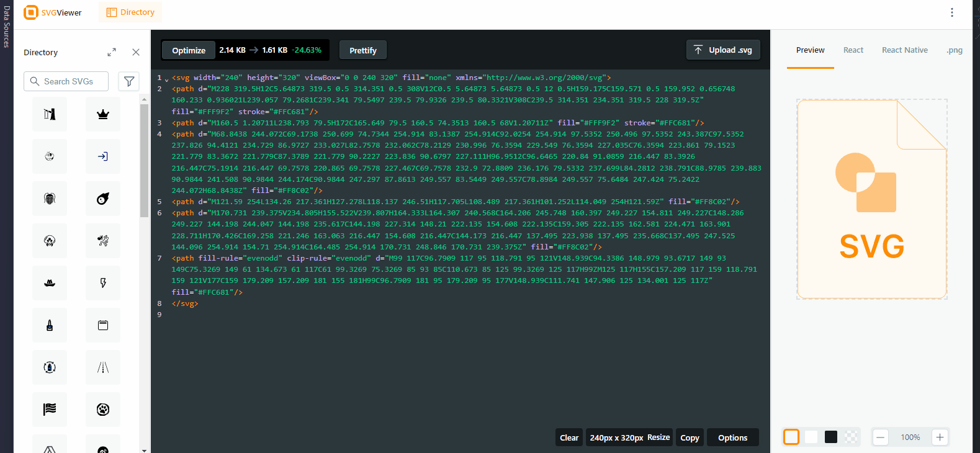Image resolution: width=980 pixels, height=453 pixels.
Task: Choose the first tower SVG icon
Action: pyautogui.click(x=50, y=114)
